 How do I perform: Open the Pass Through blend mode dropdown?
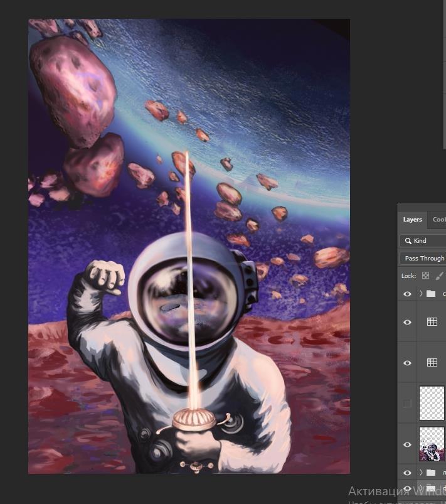click(423, 258)
